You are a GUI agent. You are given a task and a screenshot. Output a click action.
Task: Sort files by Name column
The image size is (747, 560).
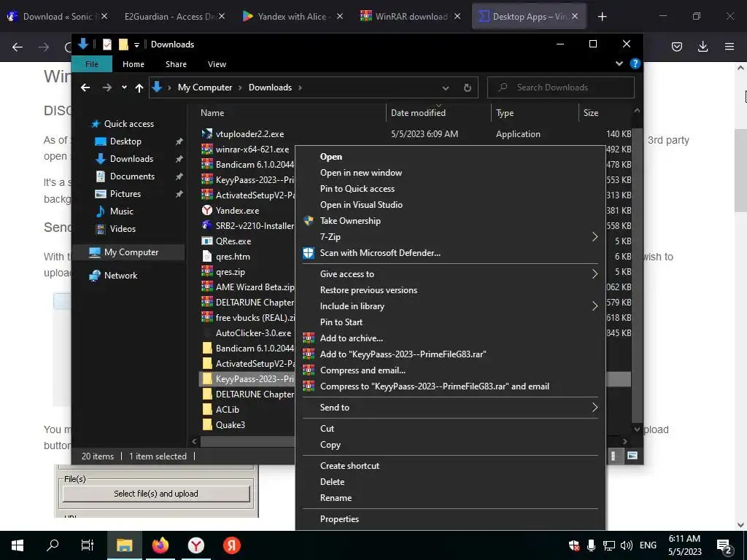(212, 113)
